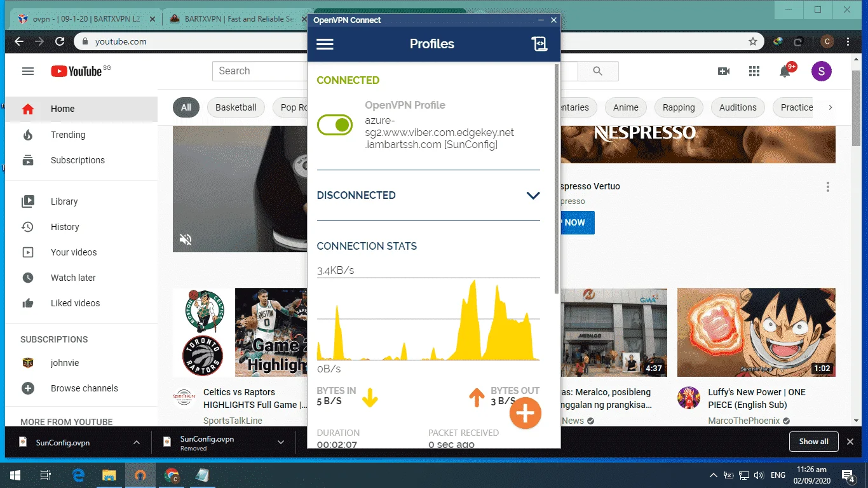Open Library in the YouTube sidebar

tap(81, 201)
